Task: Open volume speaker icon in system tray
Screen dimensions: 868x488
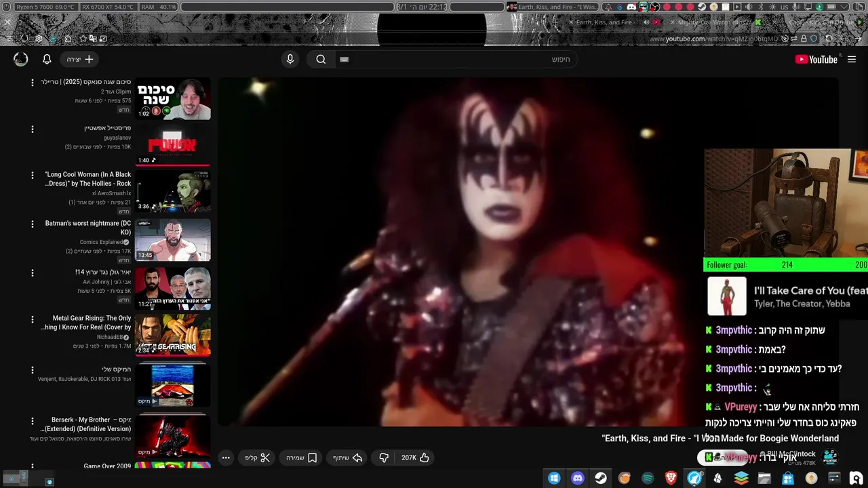Action: coord(749,7)
